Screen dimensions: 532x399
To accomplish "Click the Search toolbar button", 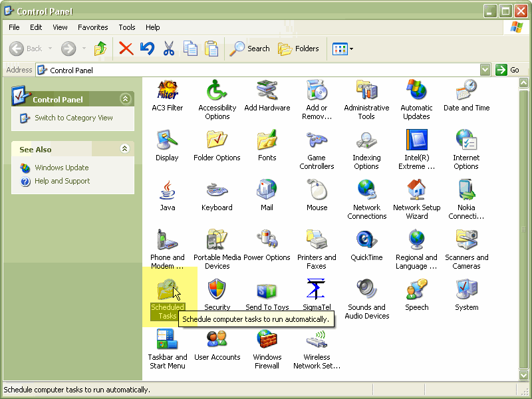I will (250, 49).
